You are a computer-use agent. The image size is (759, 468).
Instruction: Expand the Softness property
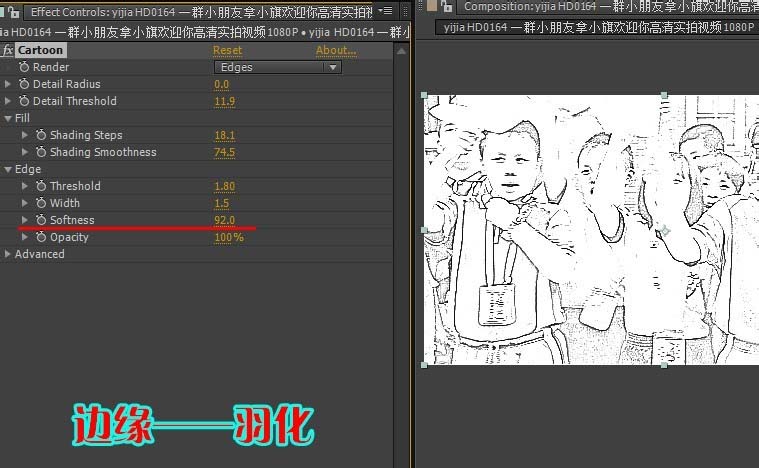[25, 220]
